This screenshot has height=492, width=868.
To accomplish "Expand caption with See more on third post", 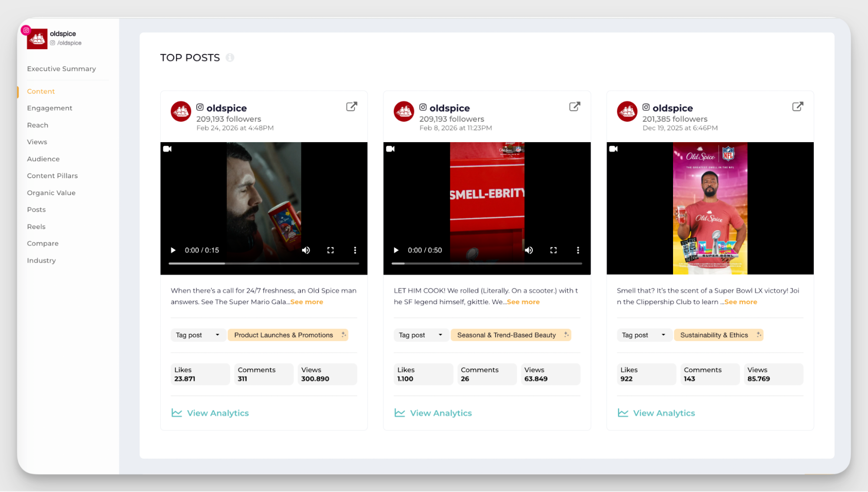I will pos(740,302).
